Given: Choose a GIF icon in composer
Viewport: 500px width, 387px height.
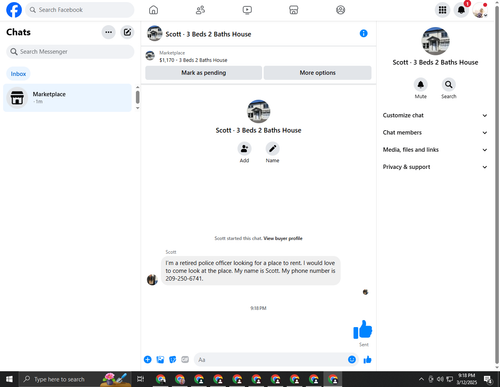Looking at the screenshot, I should click(x=185, y=360).
